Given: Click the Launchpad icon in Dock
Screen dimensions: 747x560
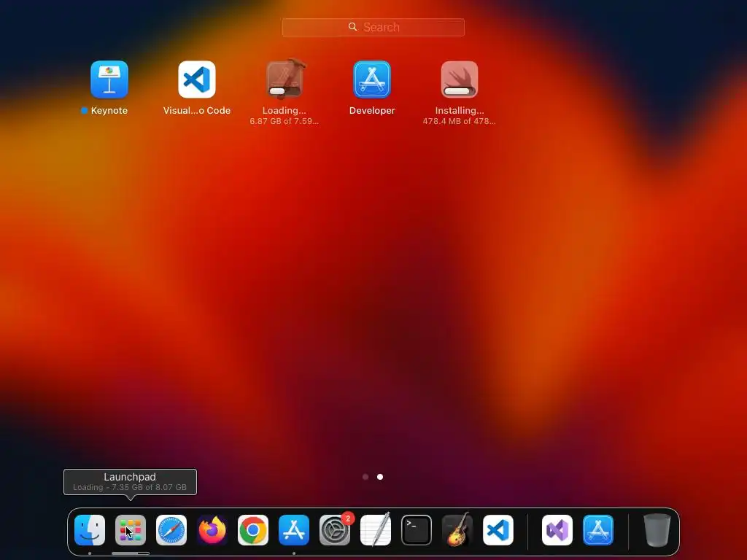Looking at the screenshot, I should click(x=131, y=530).
